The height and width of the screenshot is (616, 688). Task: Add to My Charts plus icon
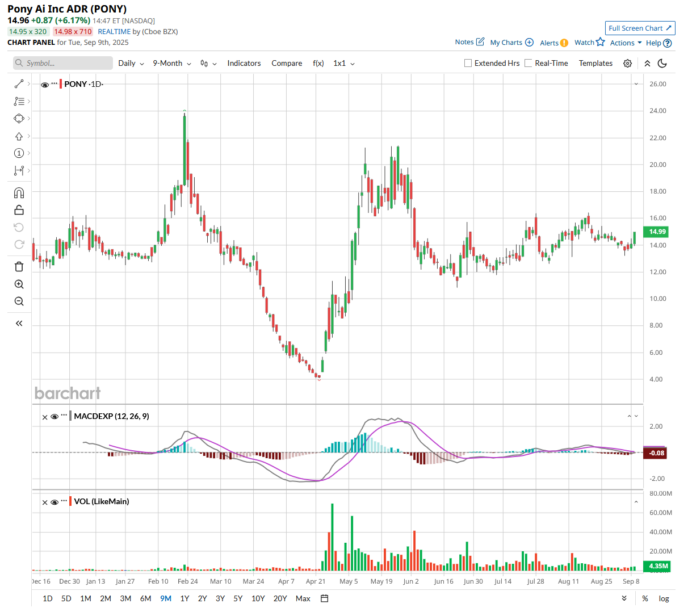click(529, 42)
